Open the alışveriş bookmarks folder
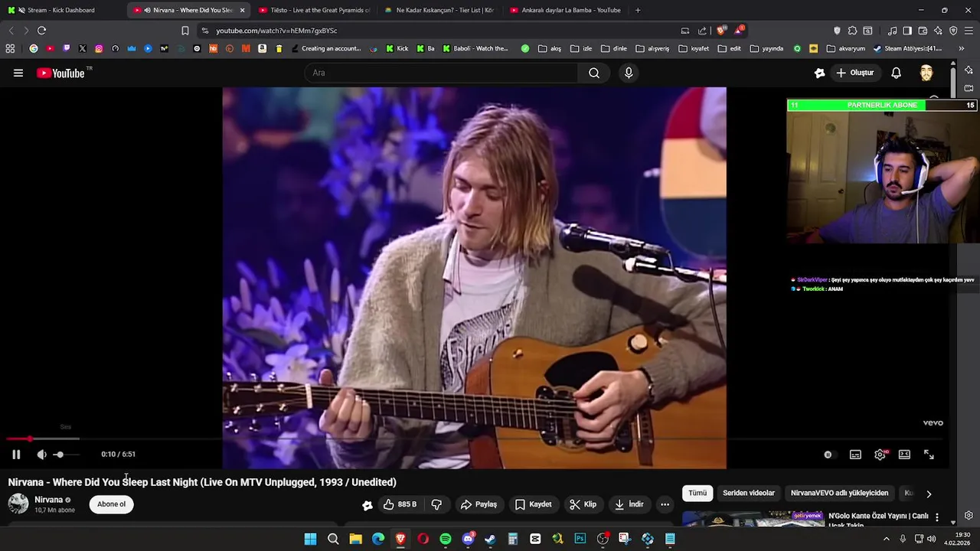Screen dimensions: 980x551 pos(652,48)
